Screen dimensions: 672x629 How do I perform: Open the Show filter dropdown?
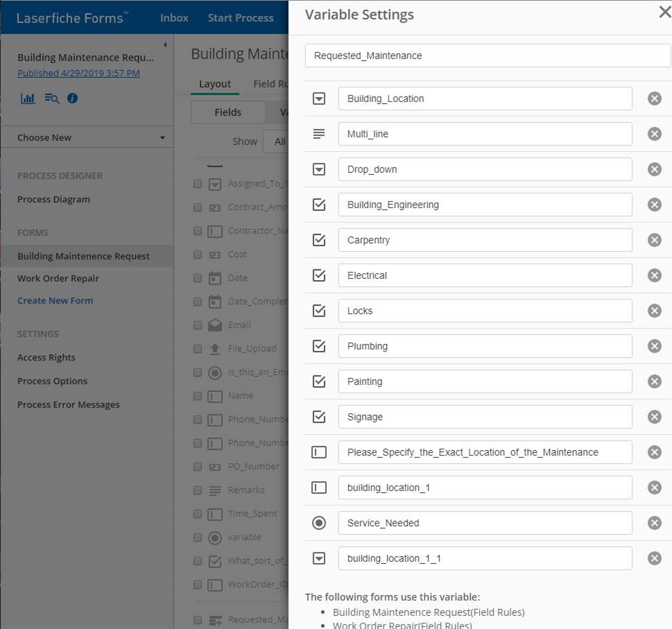(x=276, y=141)
